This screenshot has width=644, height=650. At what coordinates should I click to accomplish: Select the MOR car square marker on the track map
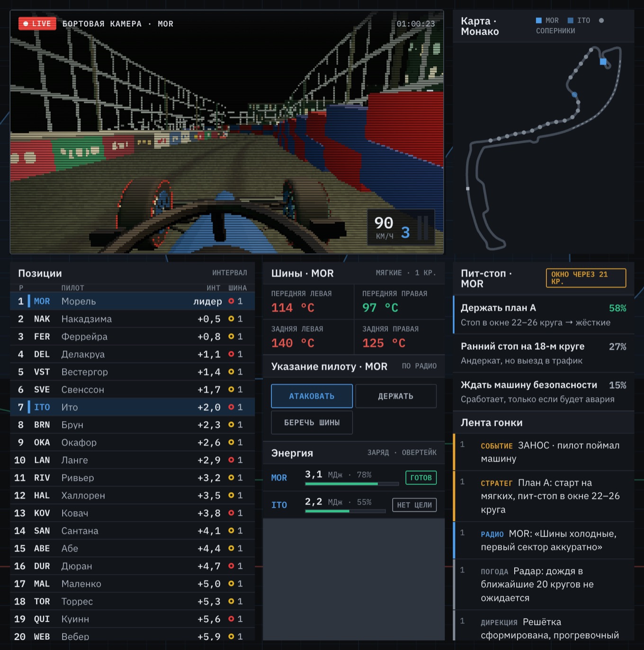pyautogui.click(x=603, y=62)
